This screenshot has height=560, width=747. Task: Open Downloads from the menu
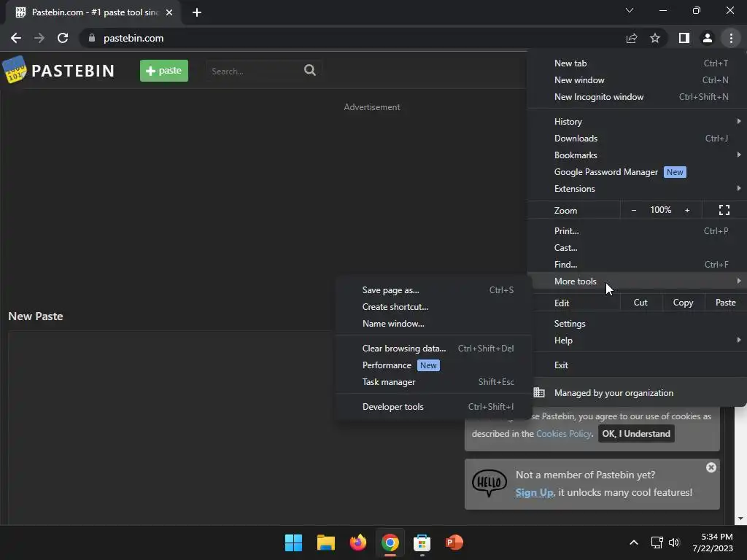[637, 138]
